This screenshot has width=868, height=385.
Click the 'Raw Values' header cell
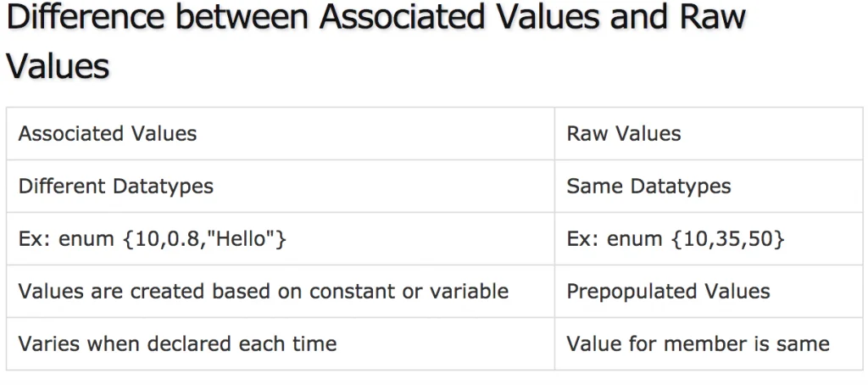[x=623, y=133]
